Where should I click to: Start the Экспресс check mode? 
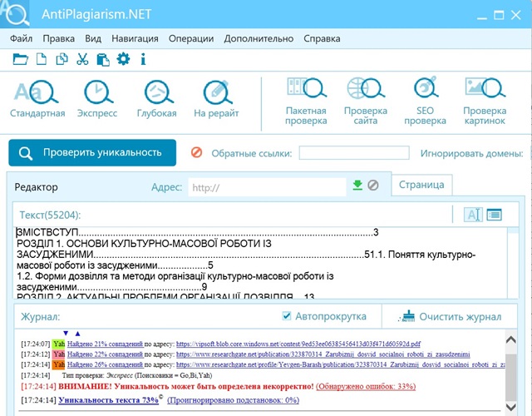click(97, 99)
